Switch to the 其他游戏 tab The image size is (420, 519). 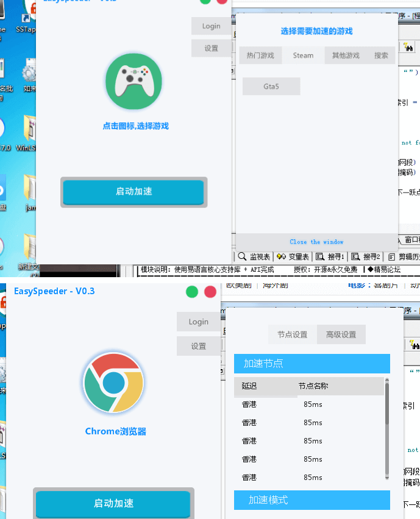click(x=346, y=55)
